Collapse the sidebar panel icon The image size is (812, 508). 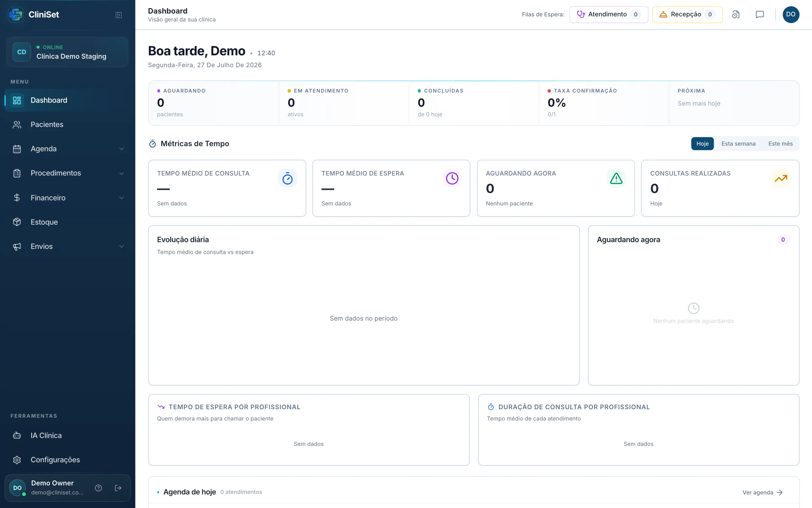coord(118,15)
